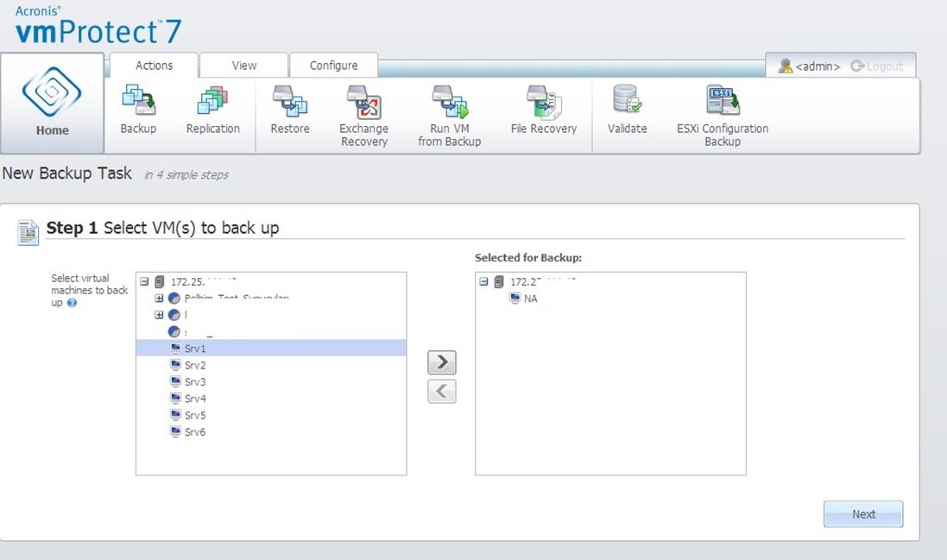Click the Next button
Viewport: 947px width, 560px height.
[863, 514]
